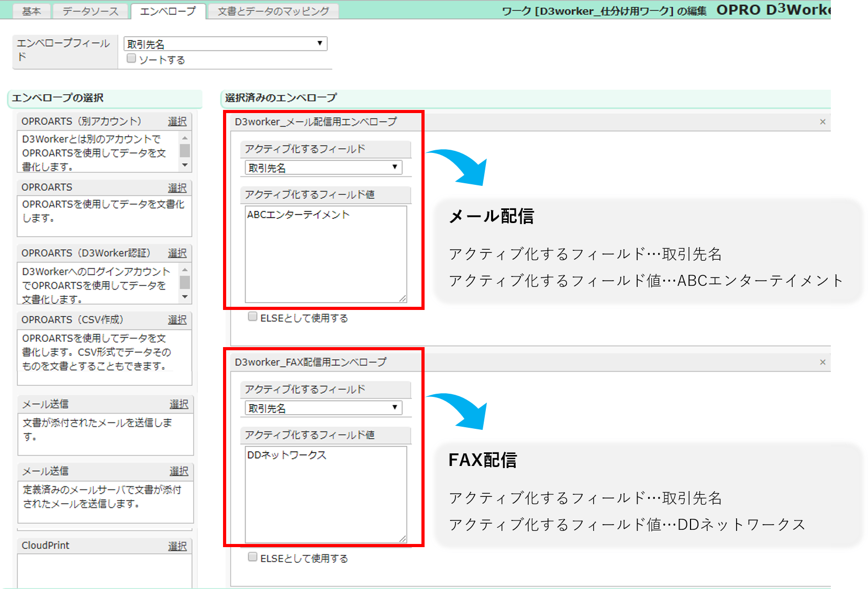The width and height of the screenshot is (868, 589).
Task: Click 選択 link for OPROARTS（D3Worker認証）
Action: coord(177,253)
